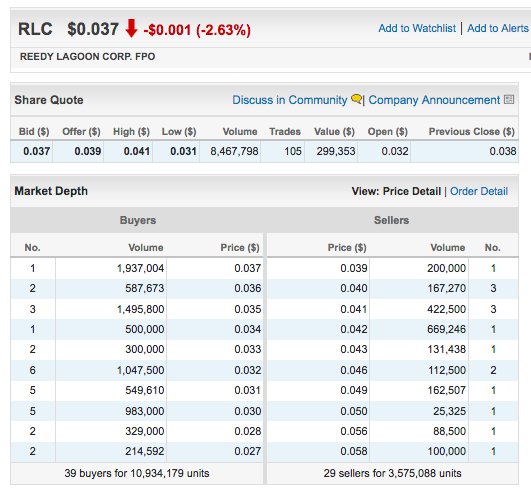The width and height of the screenshot is (531, 500).
Task: Click the Market Depth heading
Action: [51, 191]
